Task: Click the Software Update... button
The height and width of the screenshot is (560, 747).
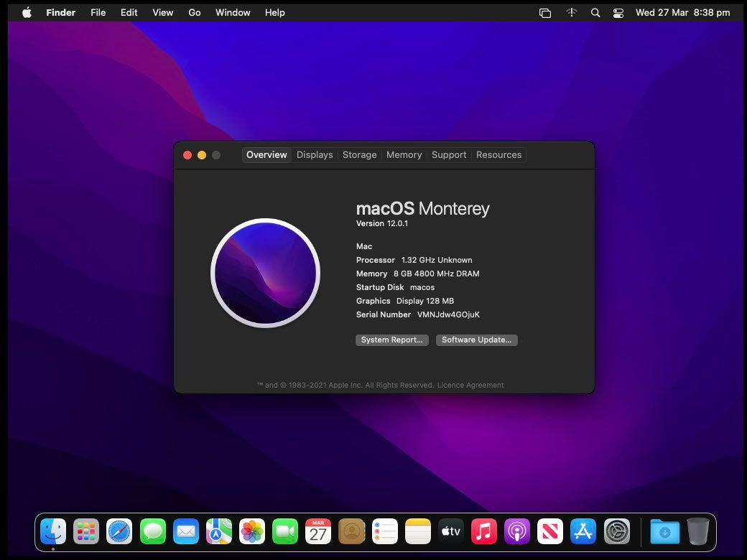Action: tap(477, 340)
